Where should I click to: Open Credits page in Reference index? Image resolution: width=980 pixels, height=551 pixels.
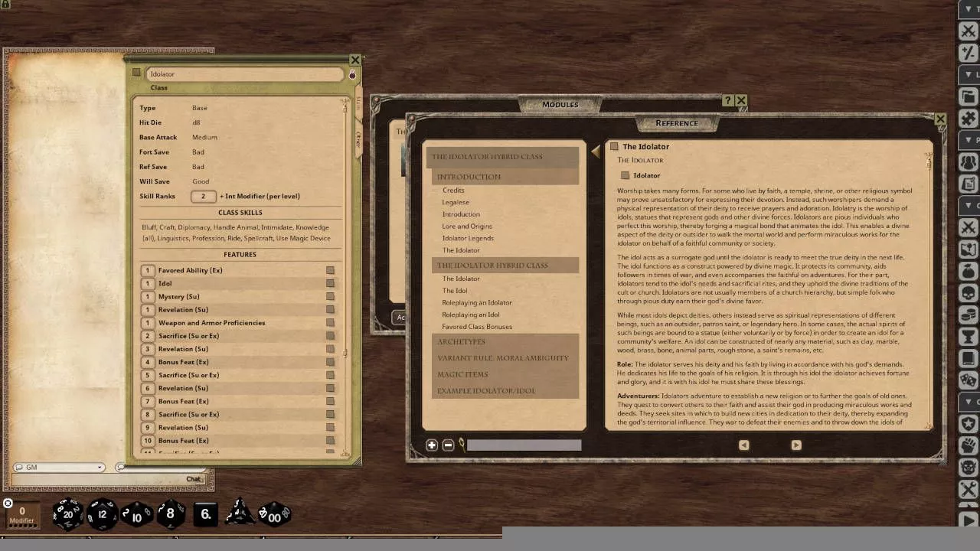453,190
